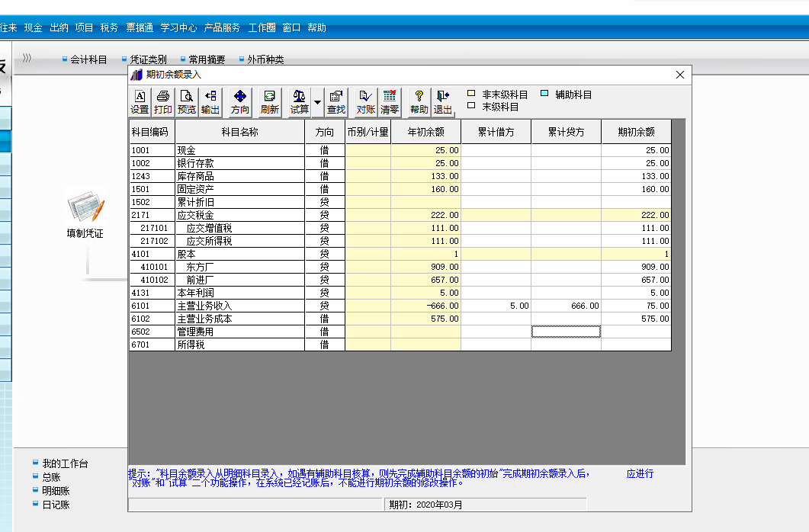The width and height of the screenshot is (809, 532).
Task: Click the 刷新 (Refresh) toolbar icon
Action: 269,102
